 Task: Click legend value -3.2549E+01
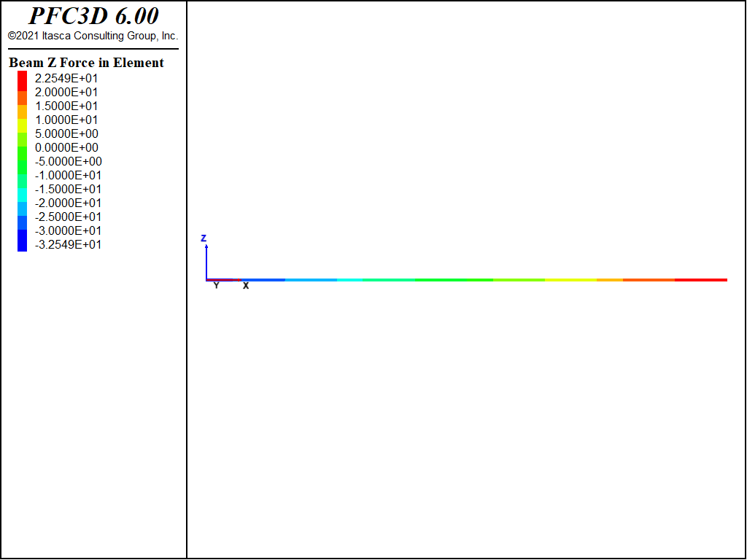point(68,244)
